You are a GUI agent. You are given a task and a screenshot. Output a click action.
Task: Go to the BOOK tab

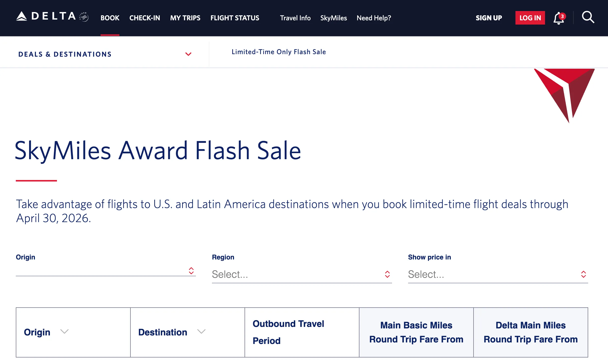pyautogui.click(x=110, y=18)
